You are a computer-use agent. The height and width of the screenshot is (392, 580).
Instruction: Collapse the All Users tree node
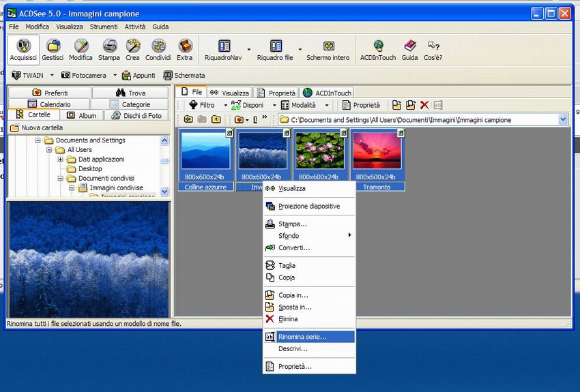[49, 150]
